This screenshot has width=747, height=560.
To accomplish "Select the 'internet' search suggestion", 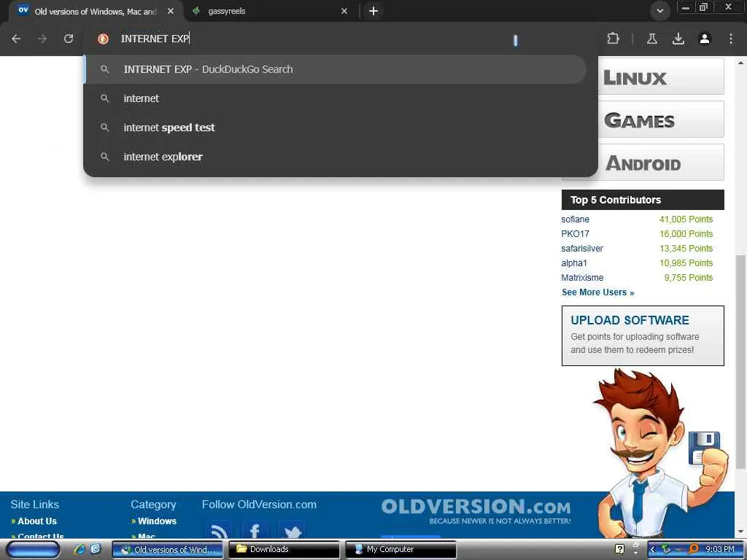I will click(336, 98).
